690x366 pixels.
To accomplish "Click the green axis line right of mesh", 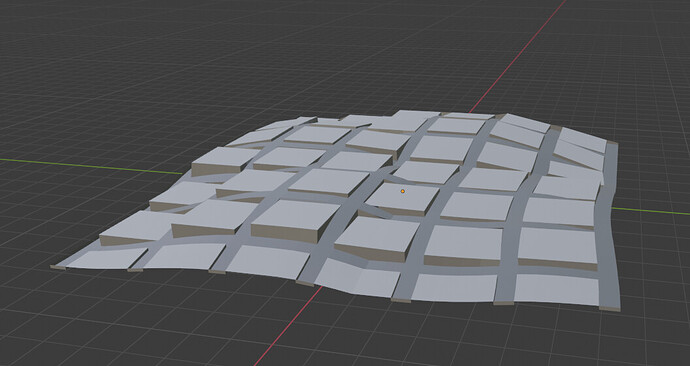I will click(x=650, y=212).
